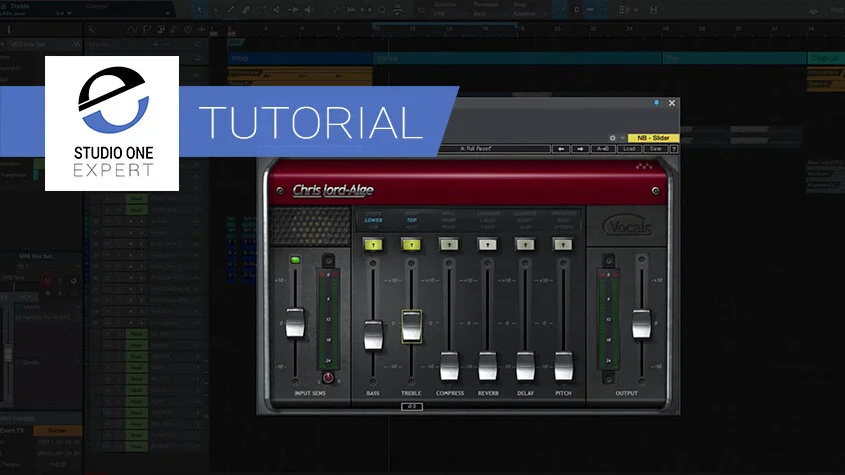Click the input level meter
Image resolution: width=845 pixels, height=475 pixels.
(328, 319)
